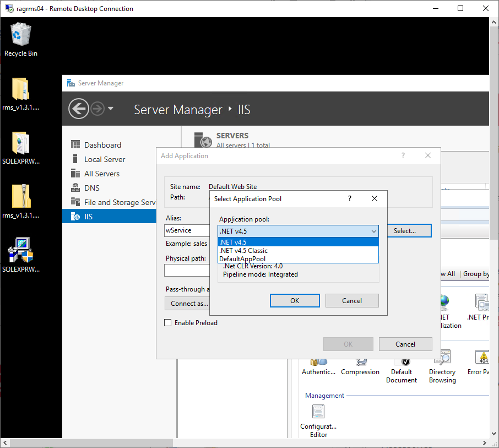
Task: Click the Server Manager title bar icon
Action: click(71, 83)
